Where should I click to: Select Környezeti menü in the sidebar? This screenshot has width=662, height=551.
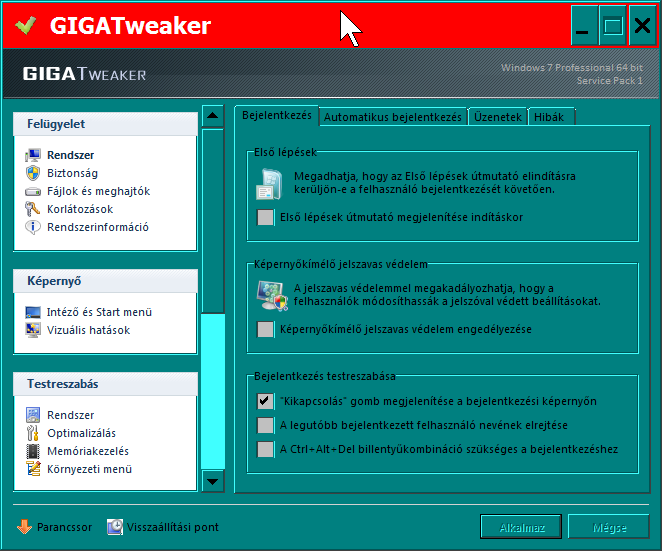90,469
